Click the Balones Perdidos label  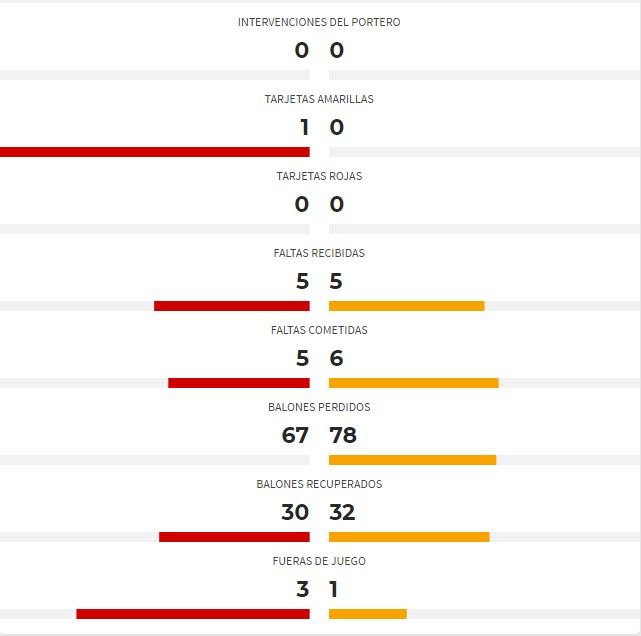pyautogui.click(x=319, y=407)
